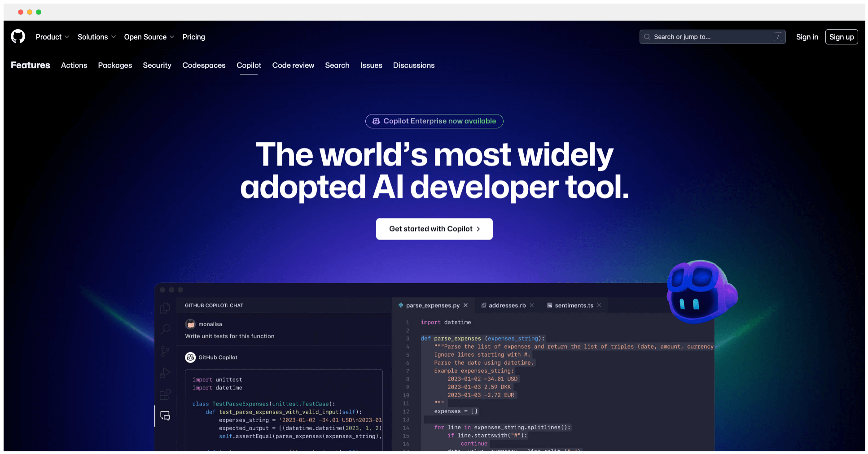Open the Source Control branch icon
868x454 pixels.
[x=165, y=351]
